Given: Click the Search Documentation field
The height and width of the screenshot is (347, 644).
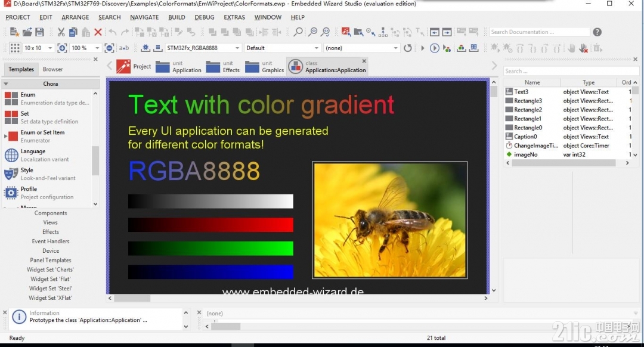Looking at the screenshot, I should coord(540,32).
